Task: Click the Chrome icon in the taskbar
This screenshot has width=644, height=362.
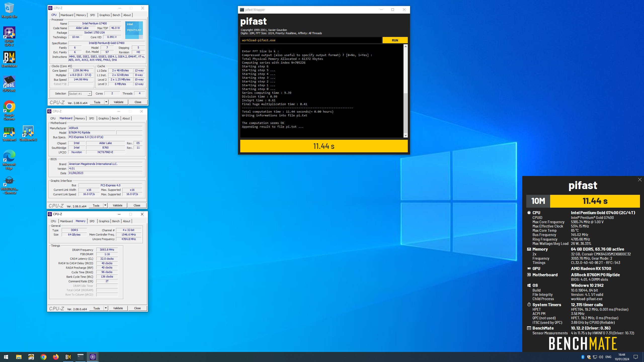Action: coord(44,357)
